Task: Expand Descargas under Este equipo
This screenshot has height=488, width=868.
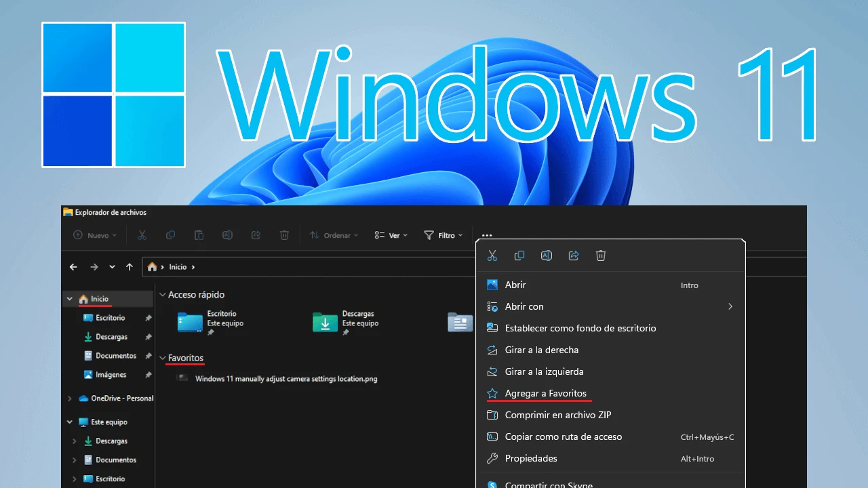Action: click(x=75, y=441)
